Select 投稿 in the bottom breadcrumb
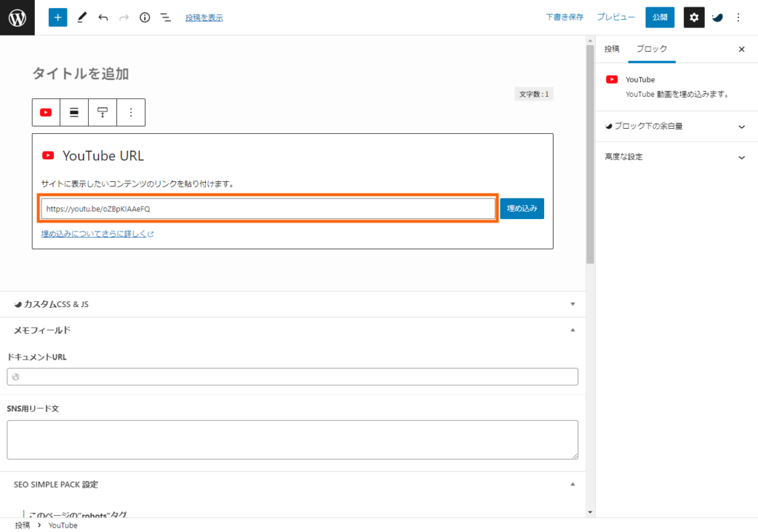 [x=22, y=525]
